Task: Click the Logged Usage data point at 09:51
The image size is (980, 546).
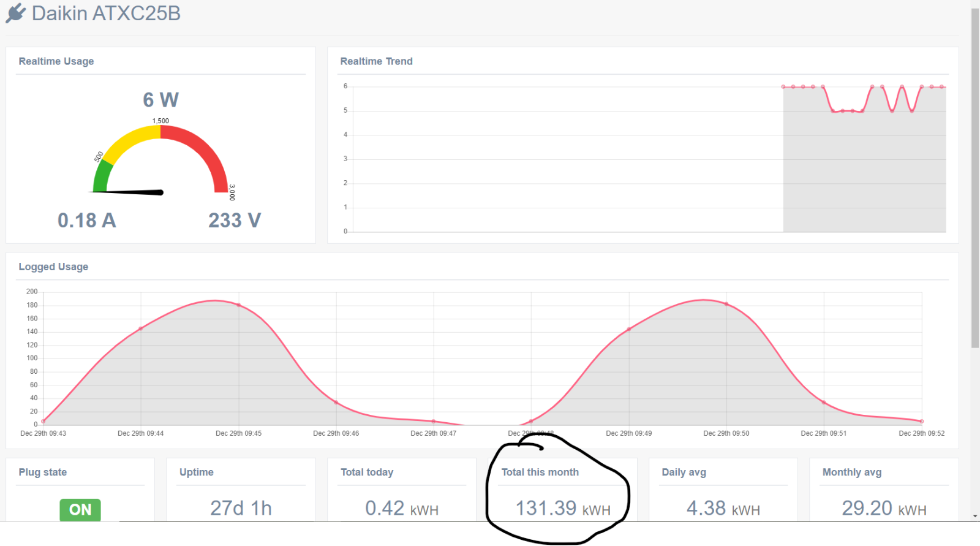Action: [824, 403]
